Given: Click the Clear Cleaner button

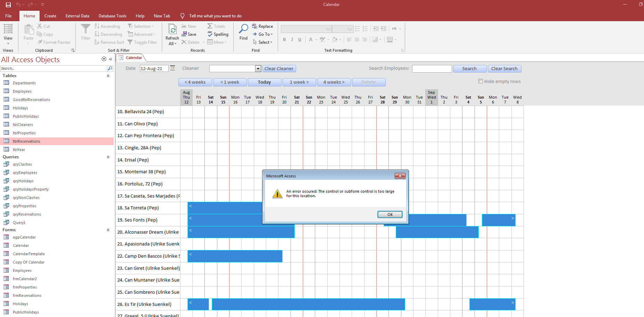Looking at the screenshot, I should coord(279,69).
